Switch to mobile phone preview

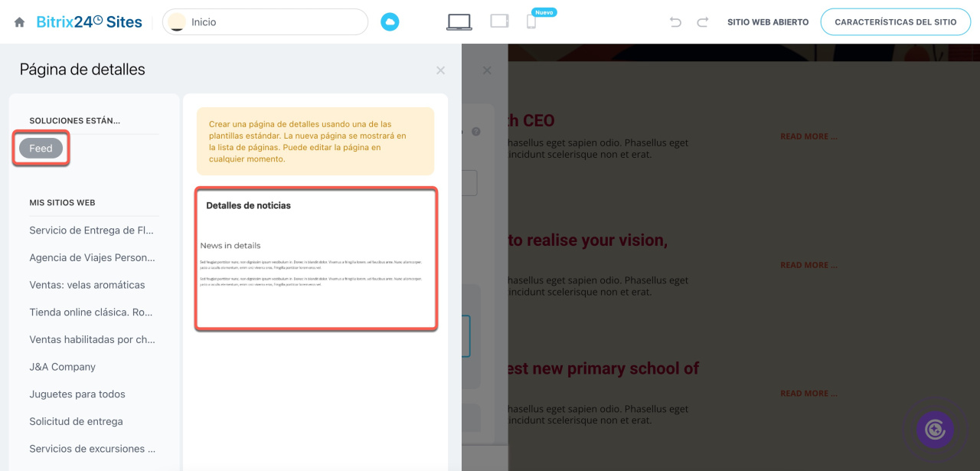coord(531,22)
